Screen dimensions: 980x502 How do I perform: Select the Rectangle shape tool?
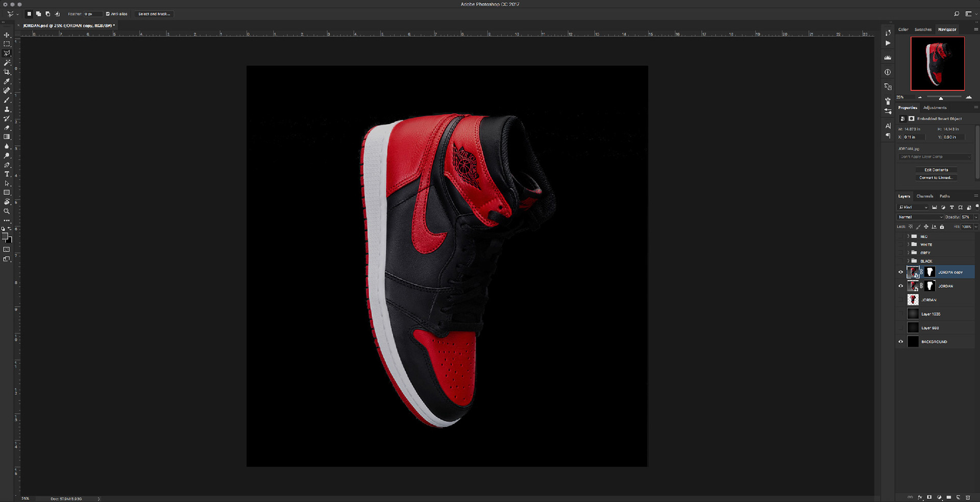click(7, 192)
